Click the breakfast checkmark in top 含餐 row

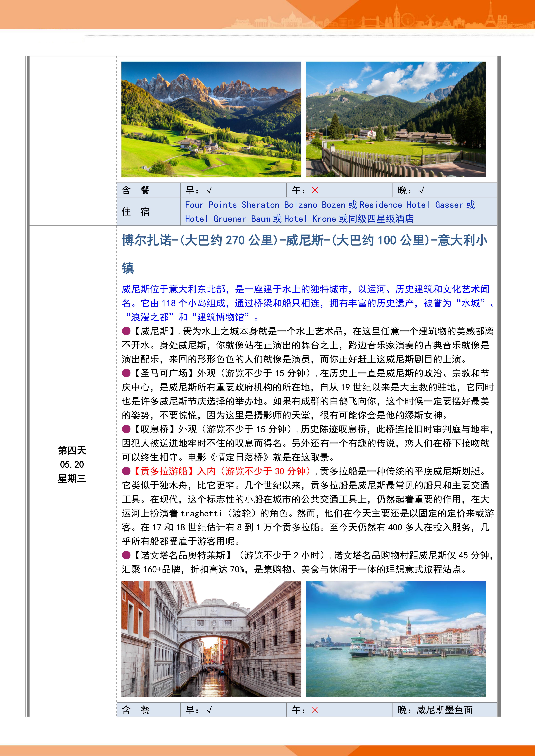[209, 190]
